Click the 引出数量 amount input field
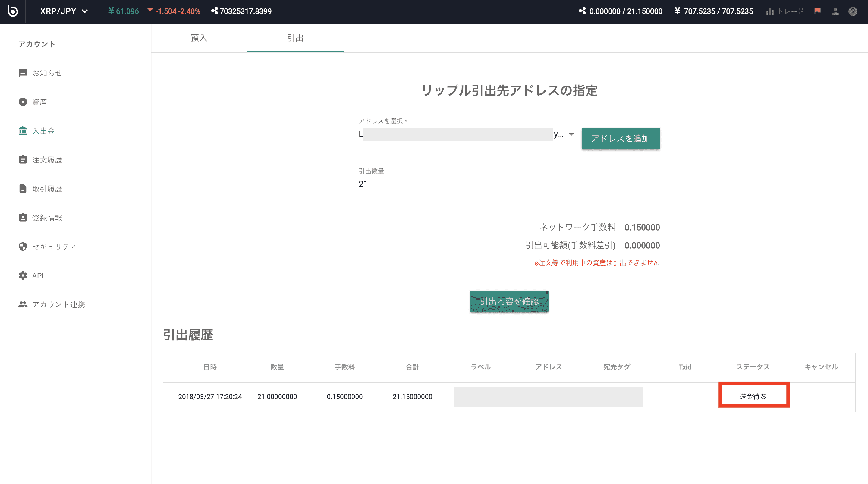 click(509, 184)
